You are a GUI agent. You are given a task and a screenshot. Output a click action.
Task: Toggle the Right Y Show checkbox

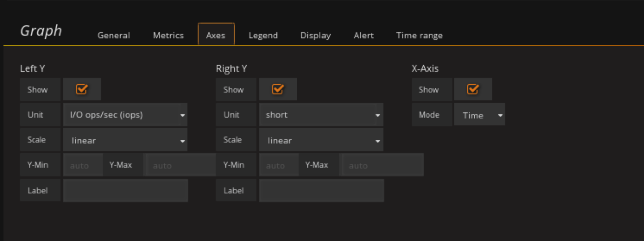coord(278,89)
